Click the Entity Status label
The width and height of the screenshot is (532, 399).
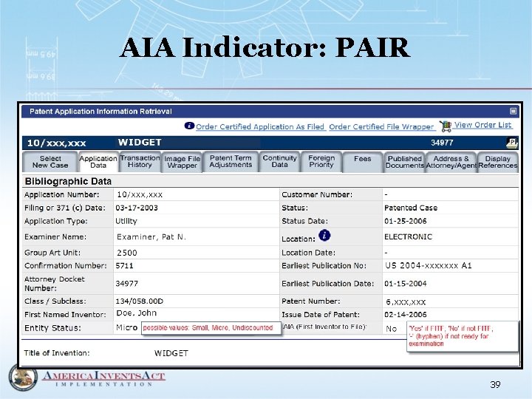52,328
